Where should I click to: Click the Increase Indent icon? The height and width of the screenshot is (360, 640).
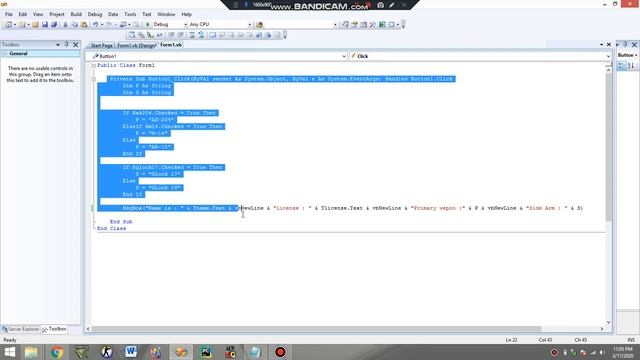click(181, 35)
